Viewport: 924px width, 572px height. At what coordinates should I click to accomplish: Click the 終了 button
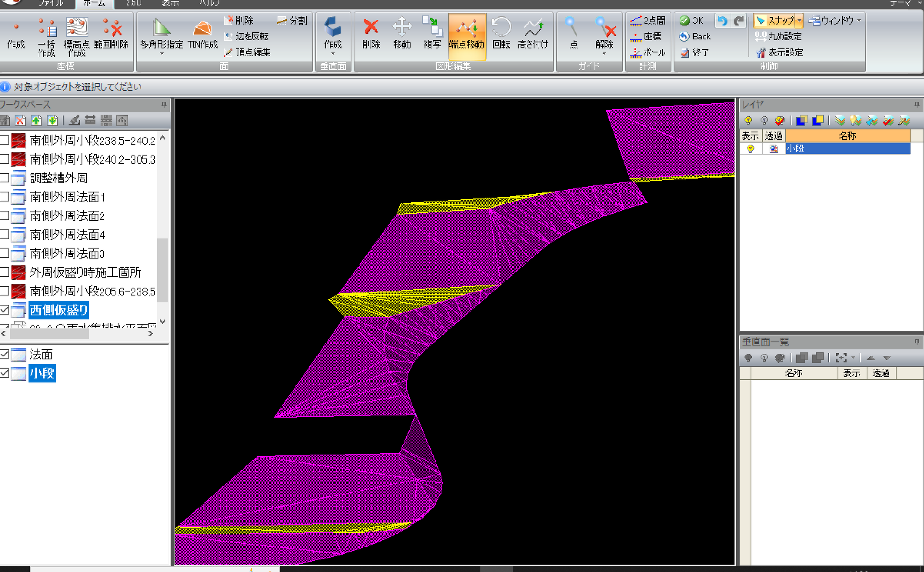[694, 52]
